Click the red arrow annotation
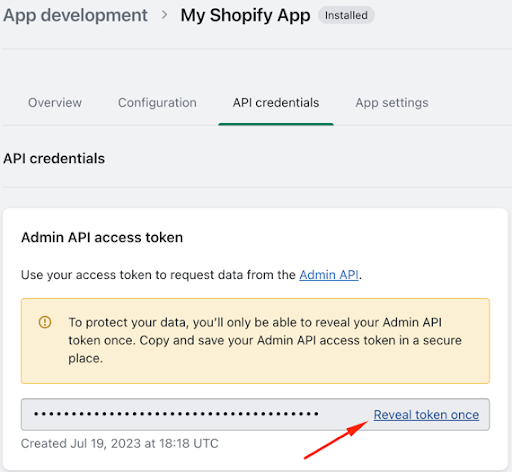 point(336,440)
